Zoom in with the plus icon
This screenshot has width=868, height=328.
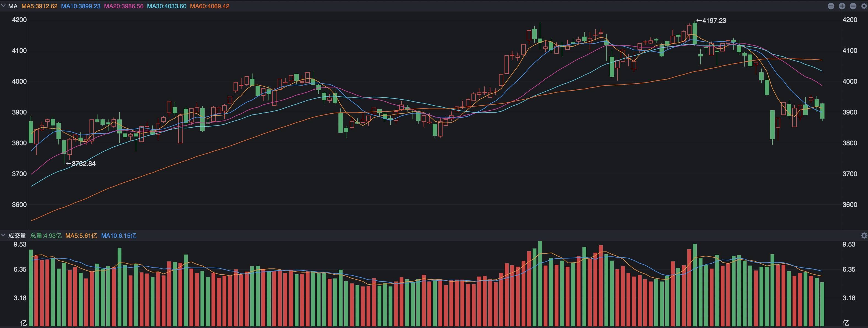click(x=842, y=6)
